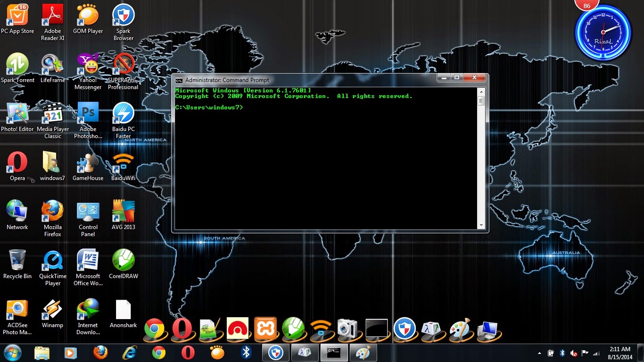Screen dimensions: 644x362
Task: Open Windows Explorer from the taskbar
Action: click(42, 353)
